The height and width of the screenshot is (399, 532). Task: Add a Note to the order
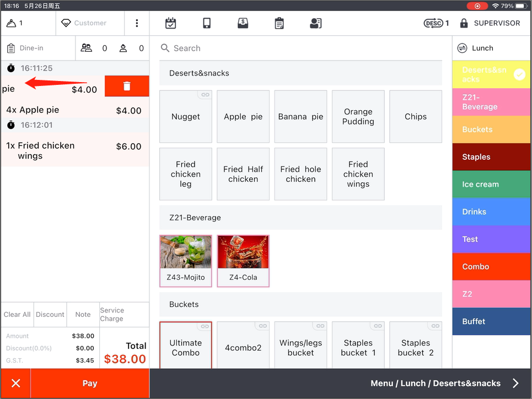pos(83,315)
